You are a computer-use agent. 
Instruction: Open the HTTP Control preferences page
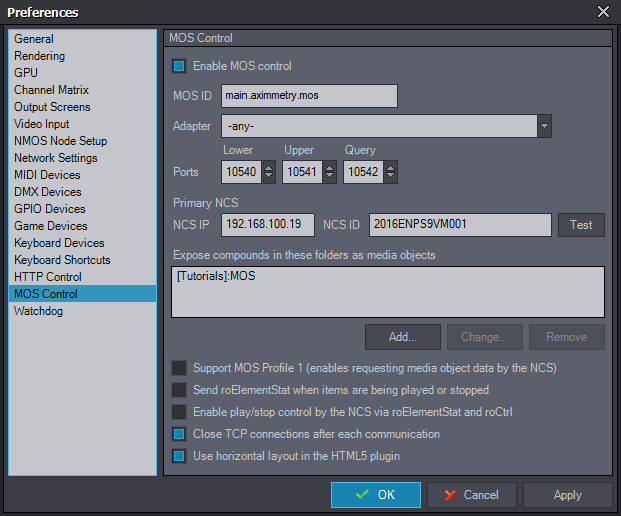click(48, 277)
